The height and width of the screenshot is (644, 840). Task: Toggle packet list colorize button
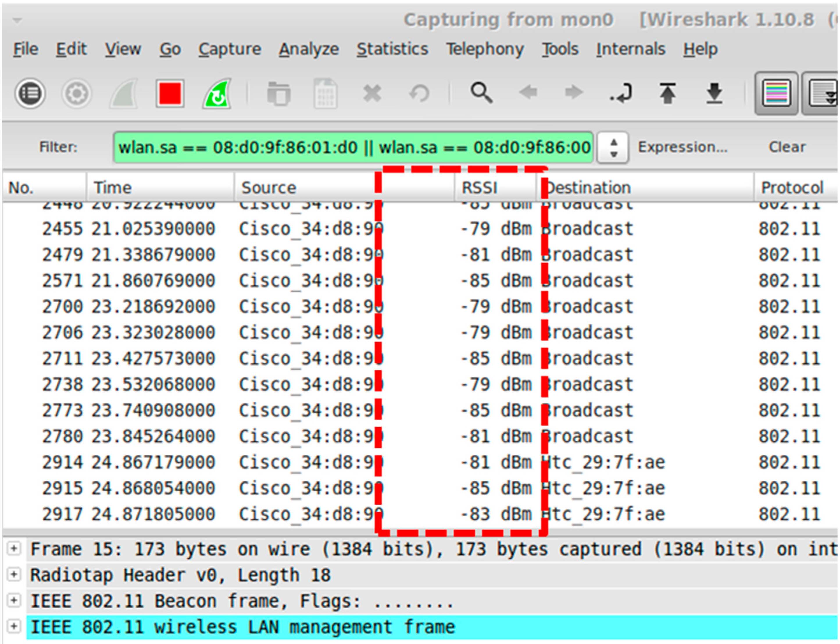[x=776, y=93]
